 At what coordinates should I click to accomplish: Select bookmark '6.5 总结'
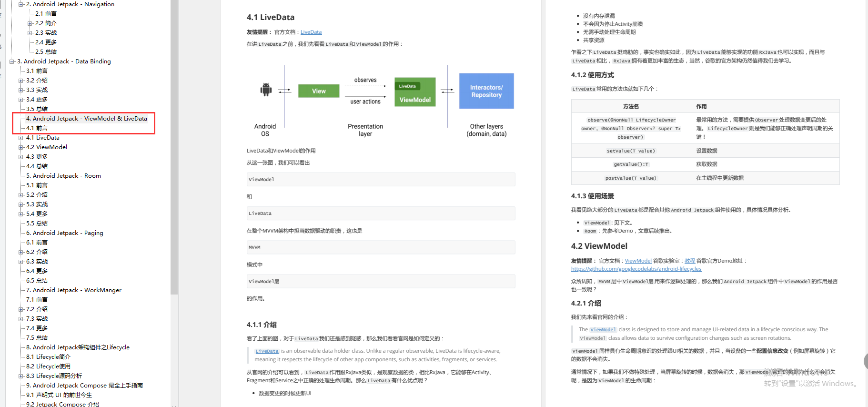click(x=37, y=281)
